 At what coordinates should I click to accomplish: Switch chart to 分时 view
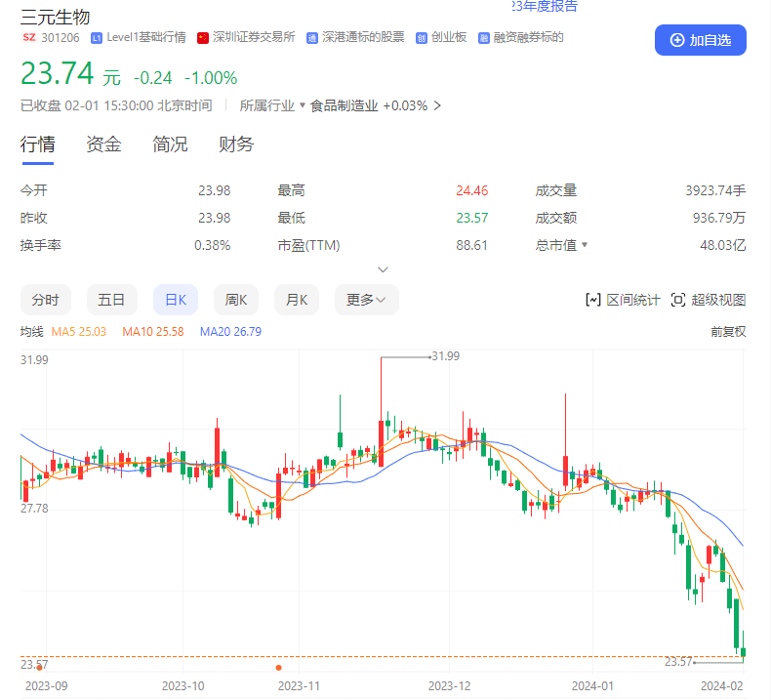(46, 300)
